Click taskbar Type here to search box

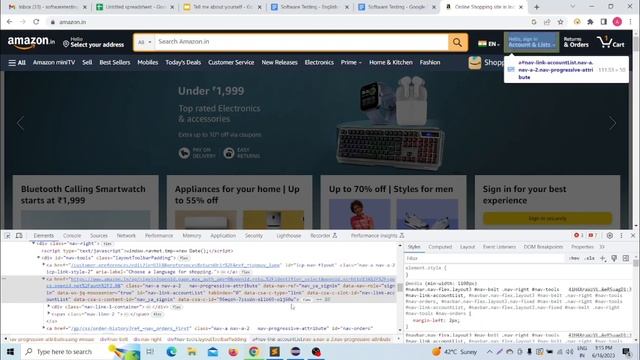tap(63, 351)
